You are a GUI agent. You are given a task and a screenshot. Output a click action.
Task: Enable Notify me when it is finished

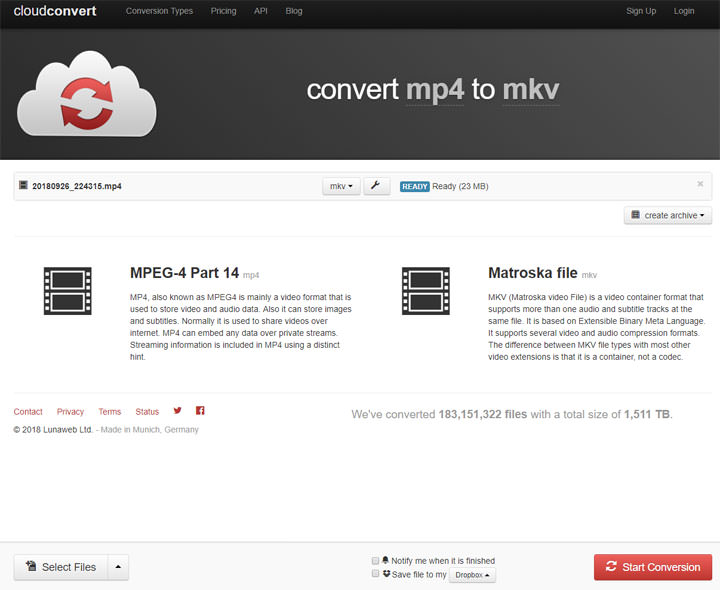375,561
